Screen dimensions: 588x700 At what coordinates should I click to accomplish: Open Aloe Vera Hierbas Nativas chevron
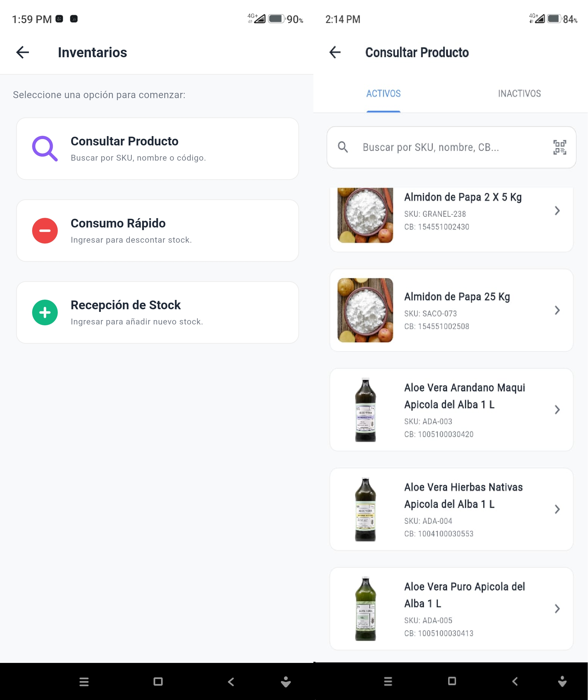557,509
